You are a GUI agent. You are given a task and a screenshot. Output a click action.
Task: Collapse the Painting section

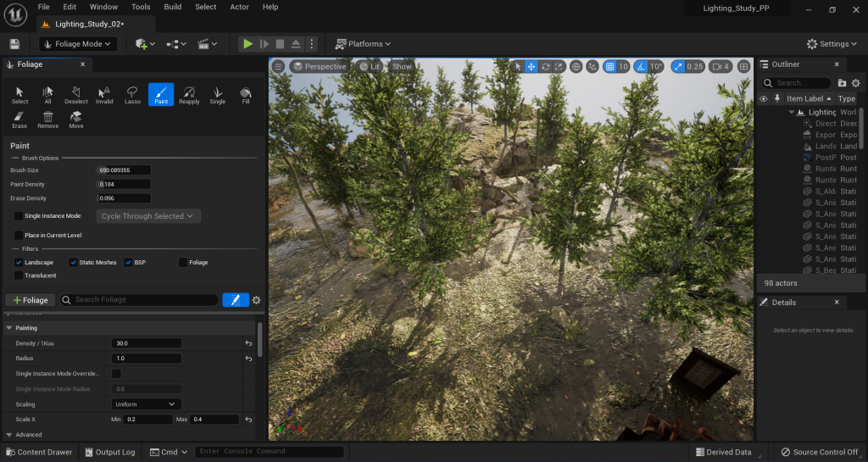[9, 328]
